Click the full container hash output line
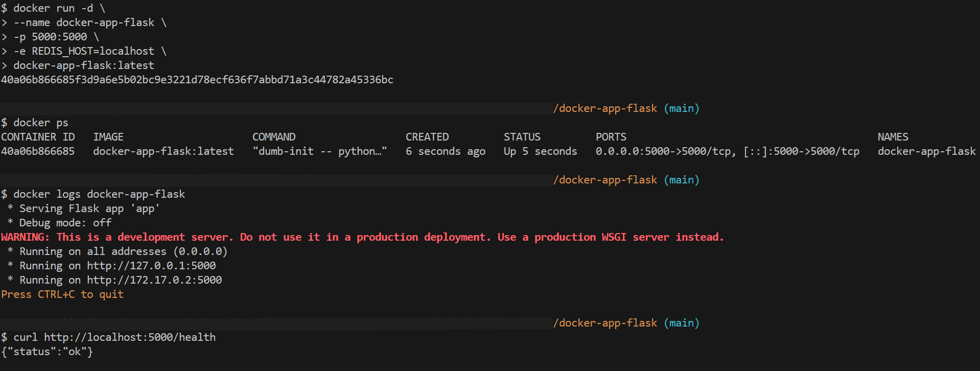 tap(197, 80)
